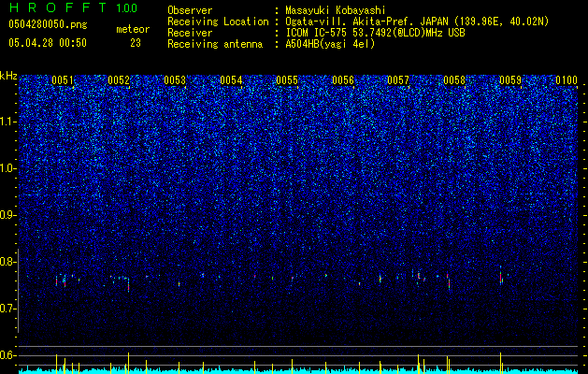Click the Receiving Location label
The height and width of the screenshot is (374, 588).
tap(218, 22)
